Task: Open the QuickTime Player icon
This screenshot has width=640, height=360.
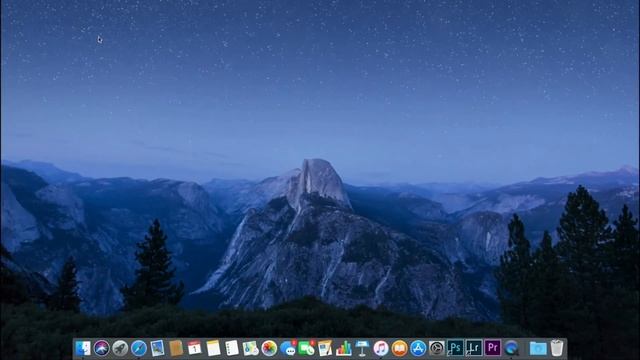Action: 511,348
